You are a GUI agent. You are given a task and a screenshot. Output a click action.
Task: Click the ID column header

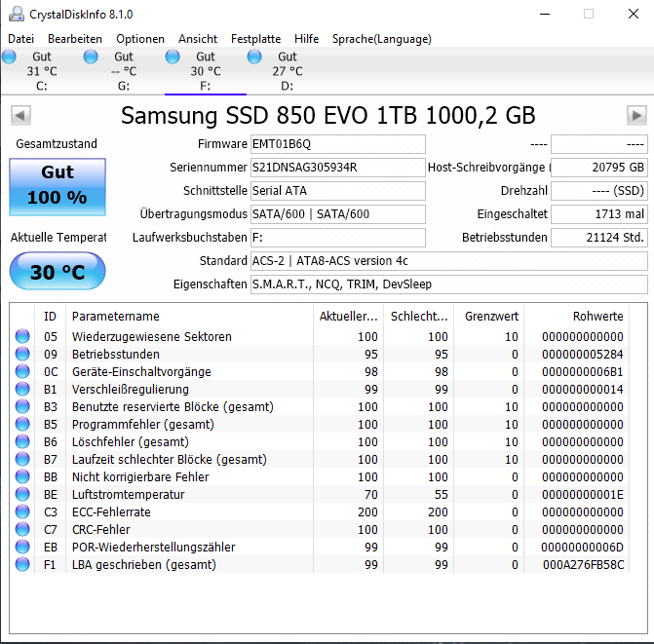click(50, 317)
